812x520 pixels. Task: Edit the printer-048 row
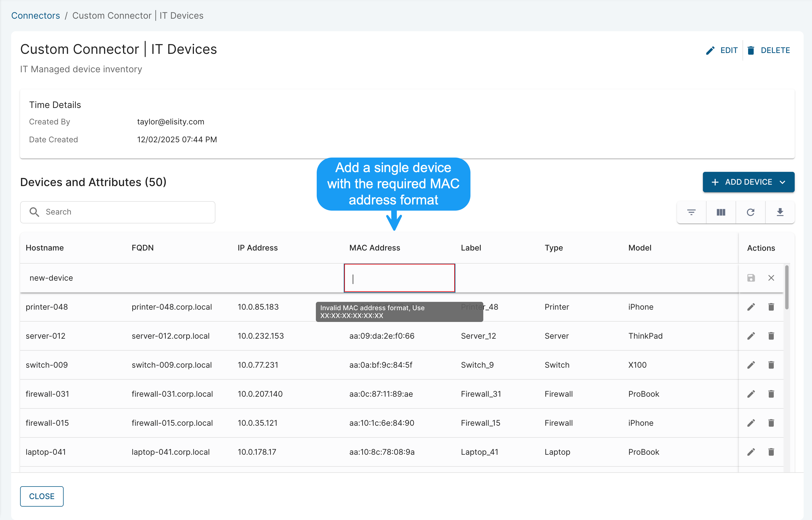[x=751, y=307]
